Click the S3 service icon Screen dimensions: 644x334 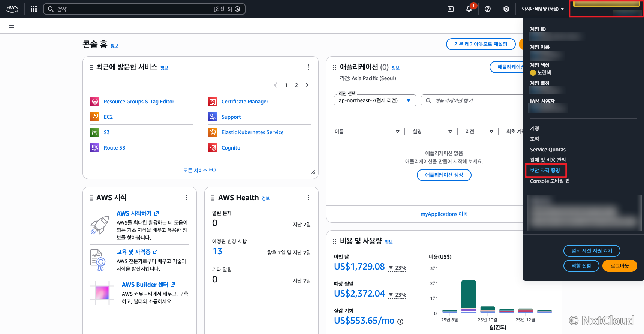pyautogui.click(x=95, y=132)
